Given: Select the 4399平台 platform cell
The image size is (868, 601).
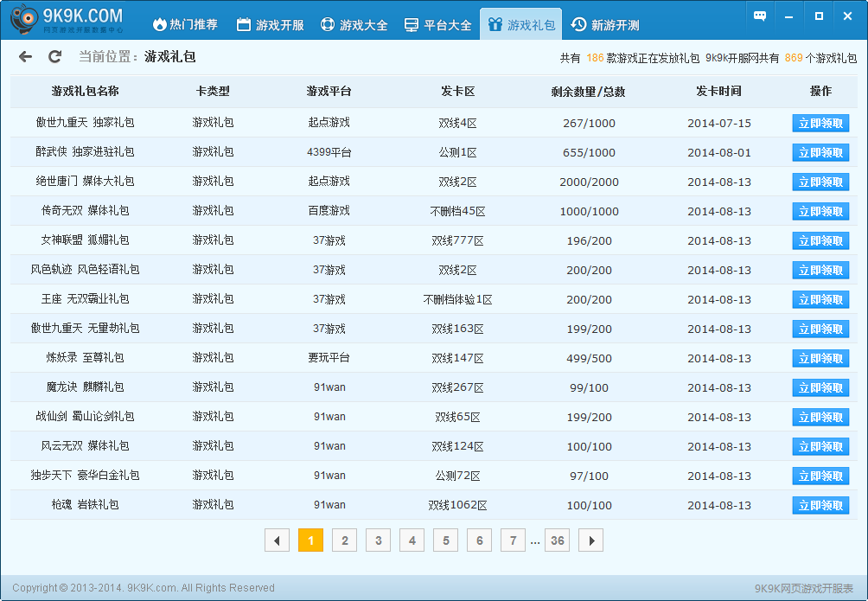Looking at the screenshot, I should [329, 152].
